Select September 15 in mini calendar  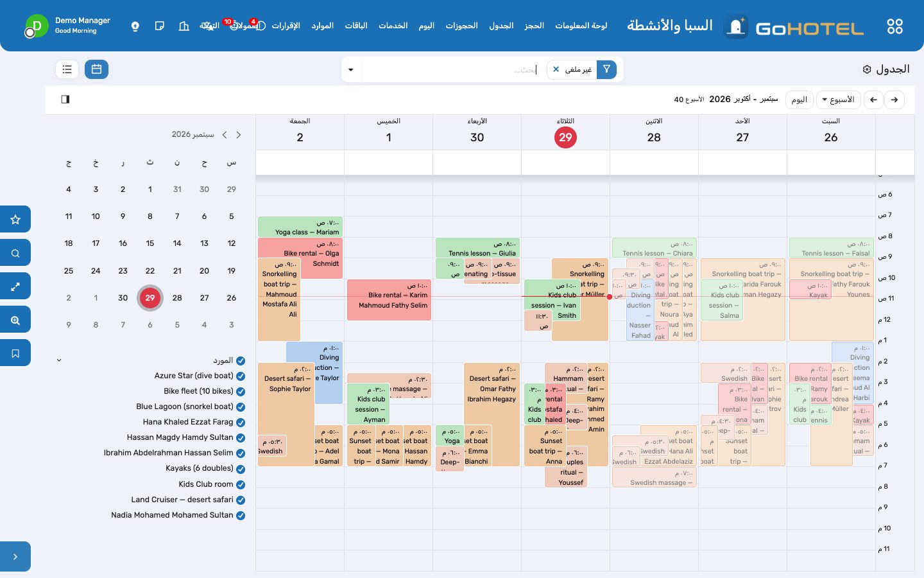pos(150,243)
